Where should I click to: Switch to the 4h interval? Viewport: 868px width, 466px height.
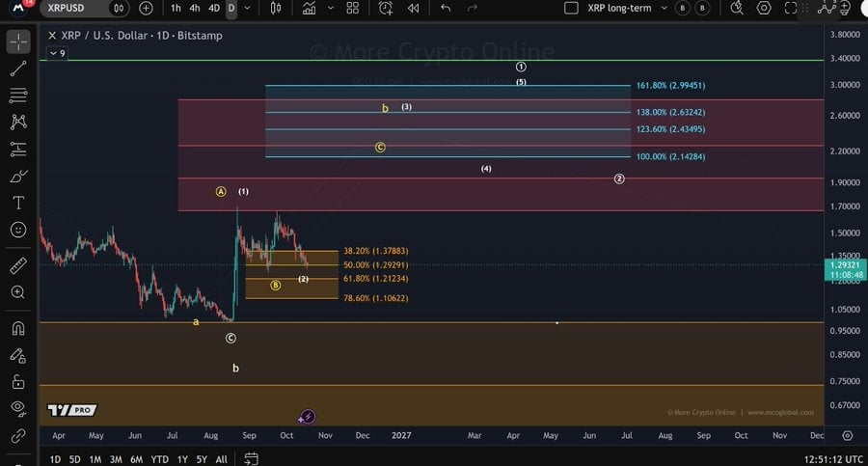194,9
